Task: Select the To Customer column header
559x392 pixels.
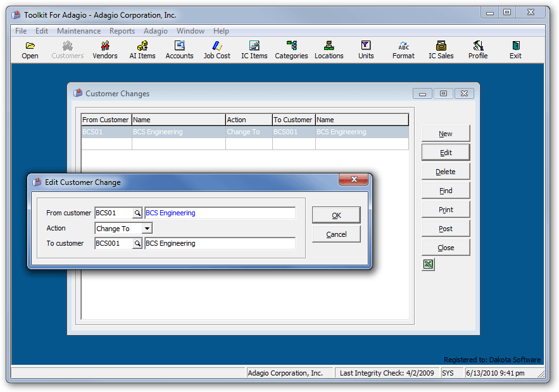Action: pyautogui.click(x=294, y=120)
